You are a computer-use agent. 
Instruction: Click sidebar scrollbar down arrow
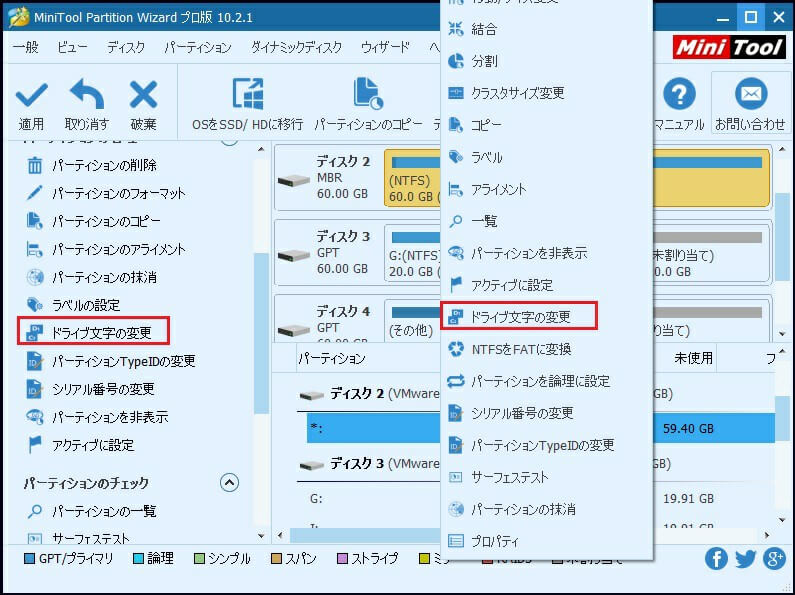(261, 536)
